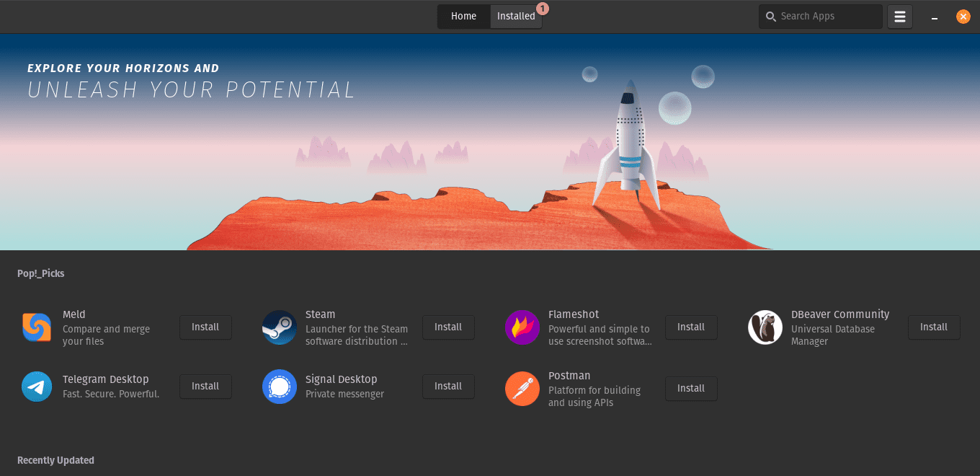Install Telegram Desktop
The height and width of the screenshot is (476, 980).
coord(205,387)
